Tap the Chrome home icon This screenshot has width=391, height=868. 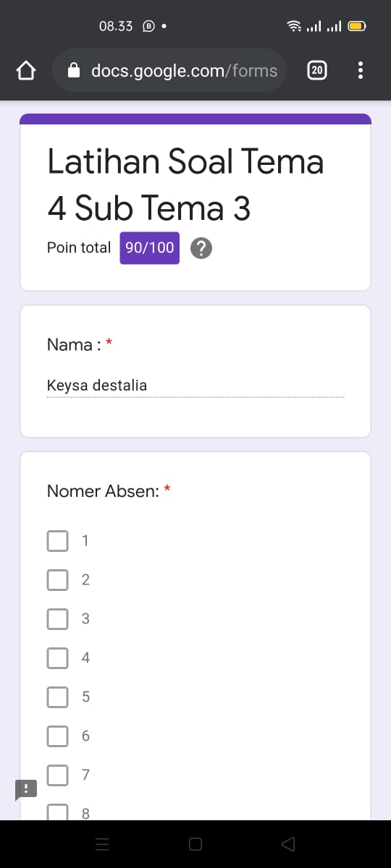tap(26, 71)
